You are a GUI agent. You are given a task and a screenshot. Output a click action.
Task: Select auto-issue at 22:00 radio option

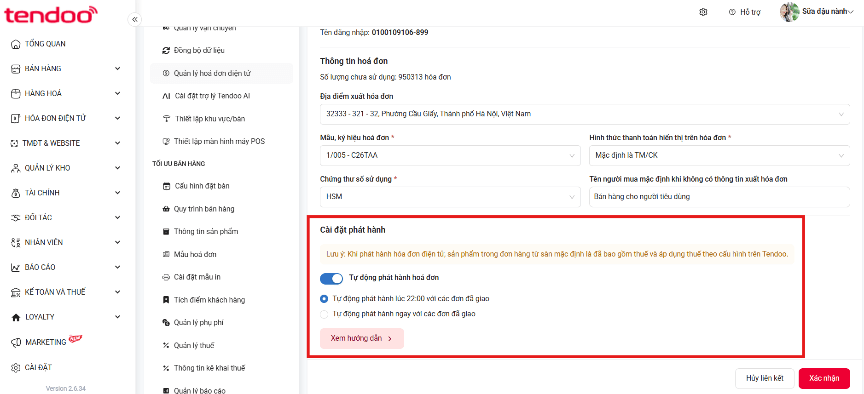coord(324,299)
